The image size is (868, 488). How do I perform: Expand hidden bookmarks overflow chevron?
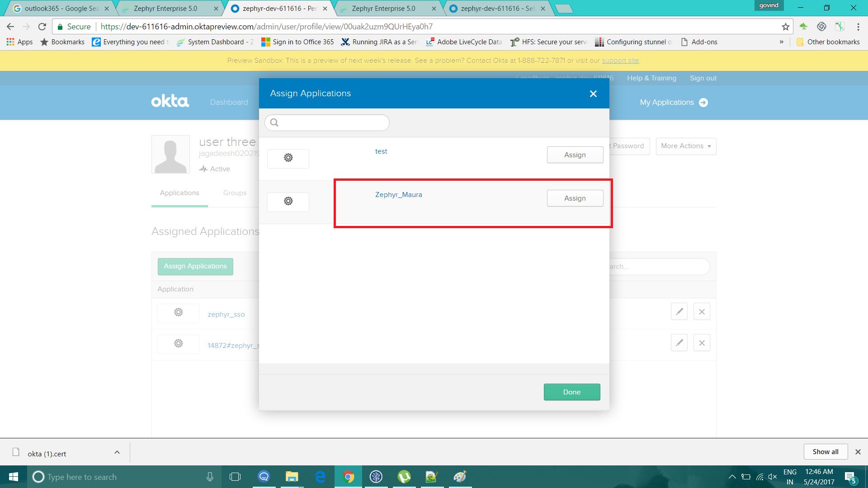[781, 42]
